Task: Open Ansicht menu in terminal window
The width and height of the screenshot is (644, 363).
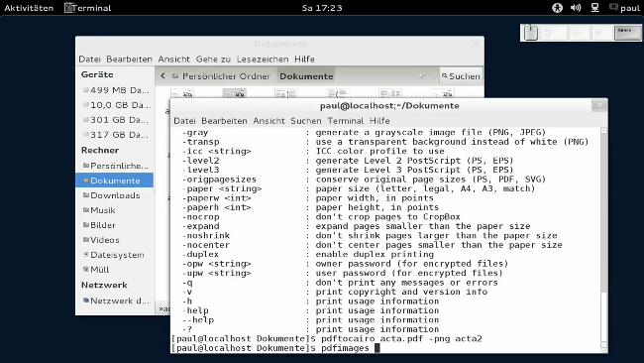Action: pos(268,121)
